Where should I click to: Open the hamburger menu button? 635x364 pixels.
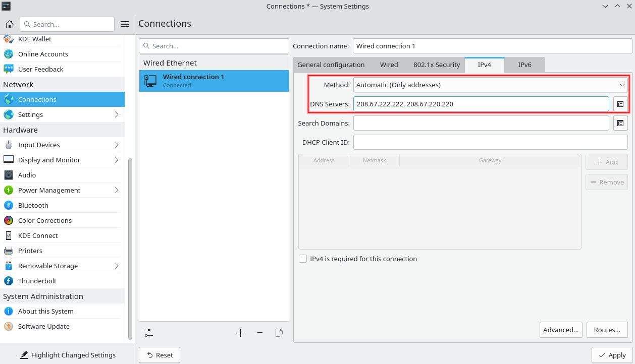point(125,24)
